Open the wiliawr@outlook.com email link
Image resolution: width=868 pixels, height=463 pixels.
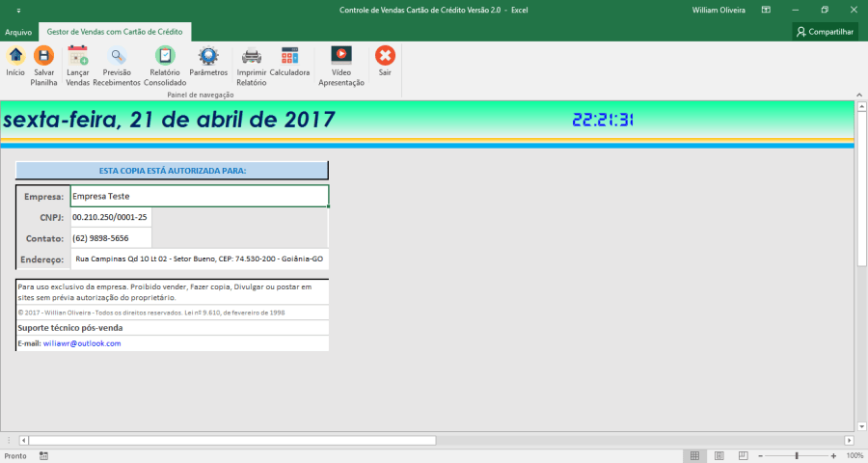coord(82,343)
